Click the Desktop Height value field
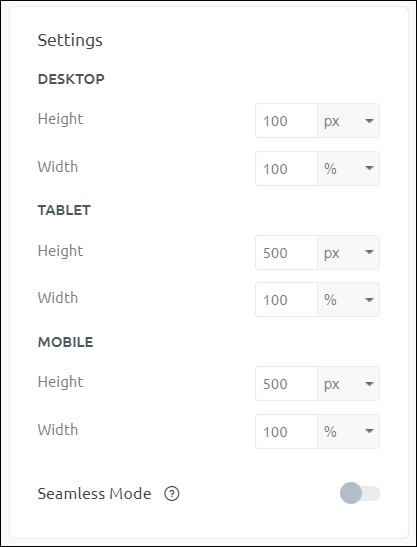Image resolution: width=417 pixels, height=547 pixels. (286, 121)
